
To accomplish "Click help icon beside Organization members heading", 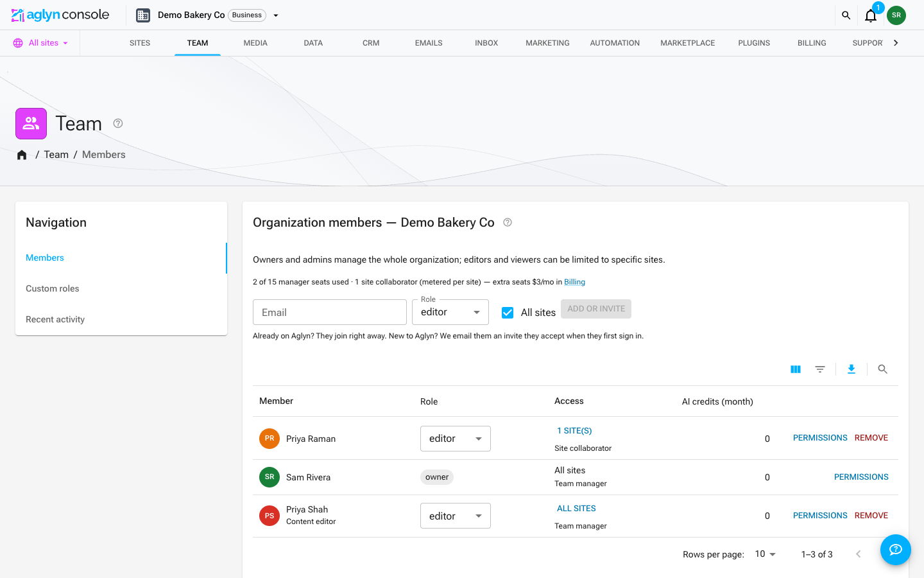I will (508, 222).
